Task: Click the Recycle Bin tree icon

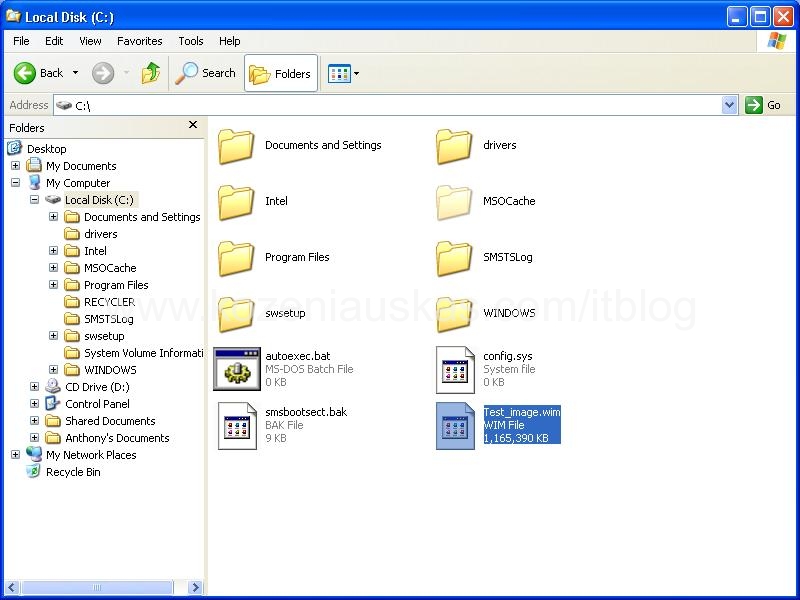Action: (34, 471)
